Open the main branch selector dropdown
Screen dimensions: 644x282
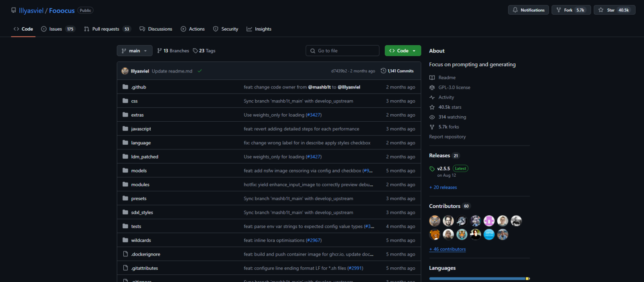pos(134,50)
